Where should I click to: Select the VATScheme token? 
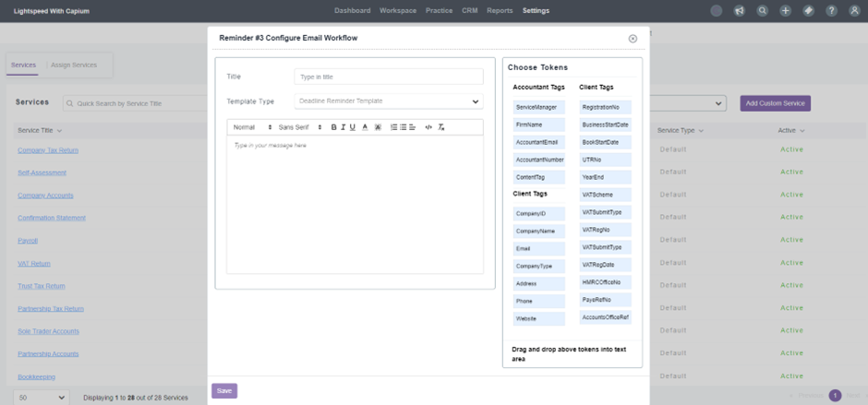pyautogui.click(x=606, y=195)
